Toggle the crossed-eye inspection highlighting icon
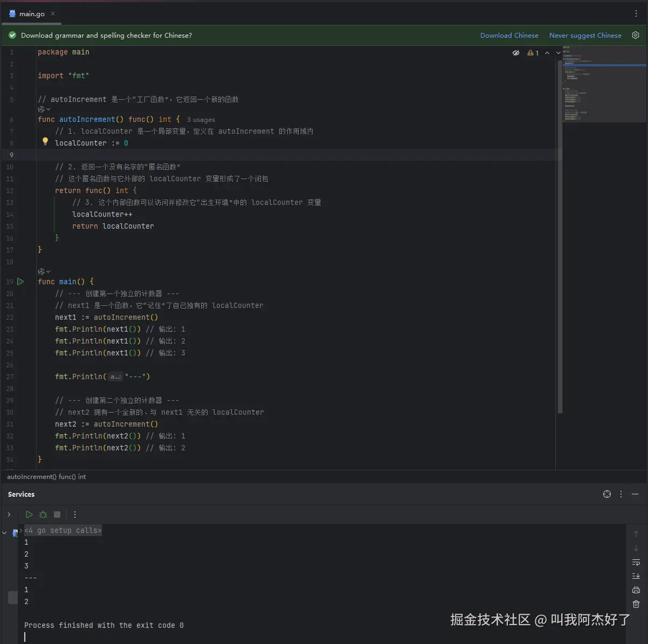This screenshot has width=648, height=644. pyautogui.click(x=516, y=53)
